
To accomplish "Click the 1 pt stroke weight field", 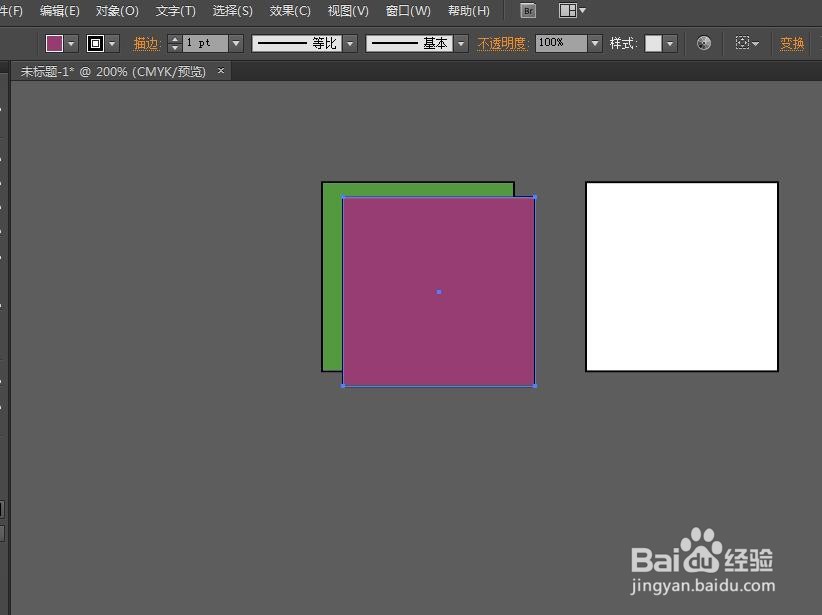I will click(205, 44).
